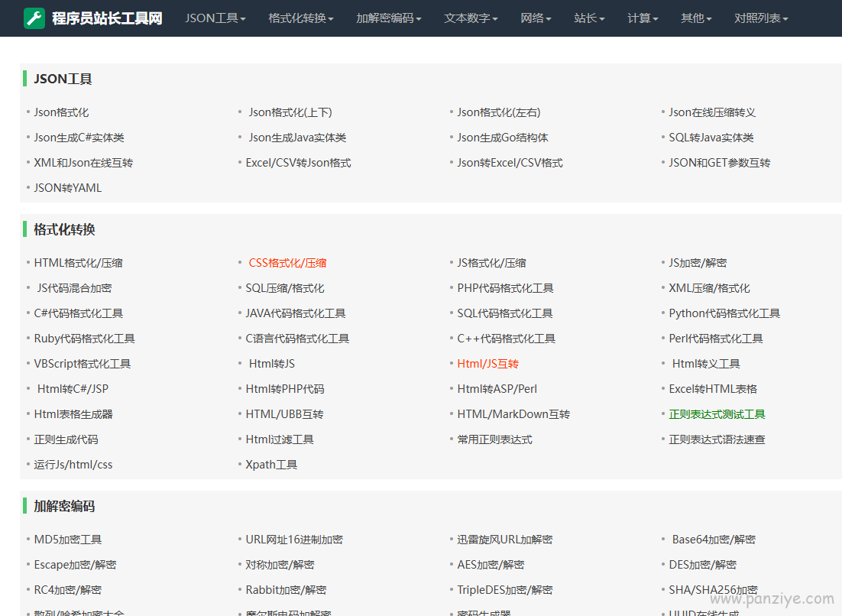
Task: Open JS代码混合加密 link
Action: tap(74, 288)
